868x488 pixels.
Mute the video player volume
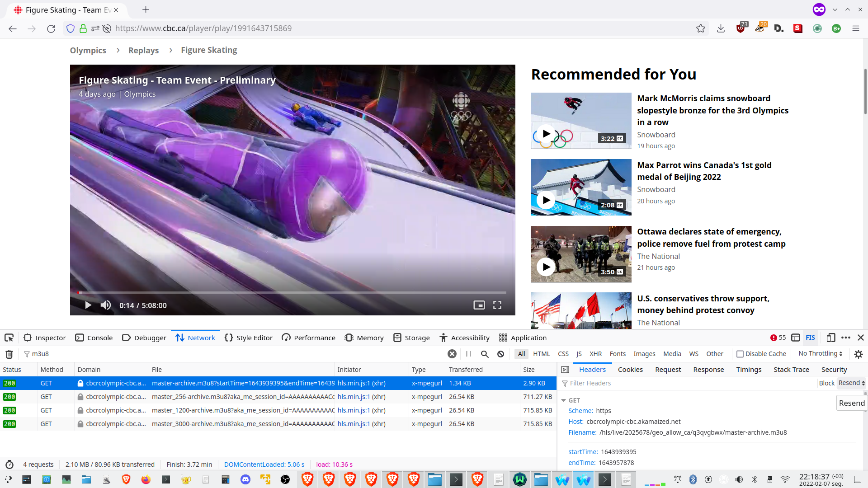(106, 305)
